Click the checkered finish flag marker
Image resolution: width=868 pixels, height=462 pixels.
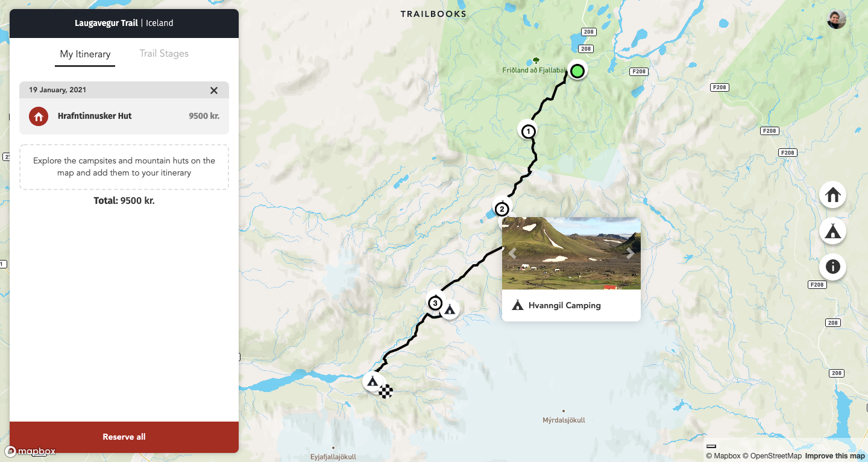tap(386, 391)
